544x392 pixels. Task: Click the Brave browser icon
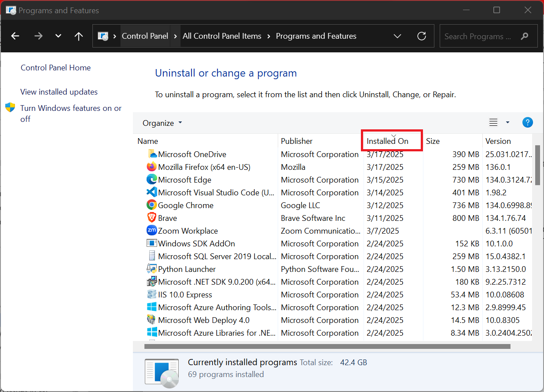(x=151, y=218)
